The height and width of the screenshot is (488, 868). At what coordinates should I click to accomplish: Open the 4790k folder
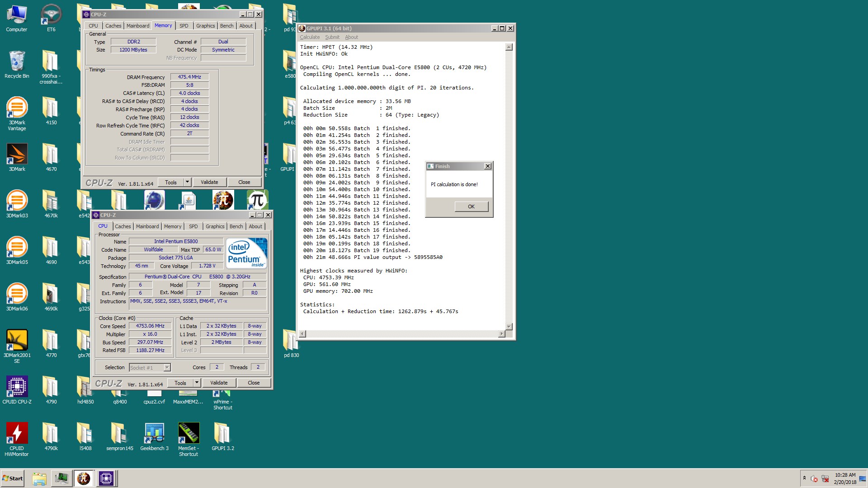51,436
